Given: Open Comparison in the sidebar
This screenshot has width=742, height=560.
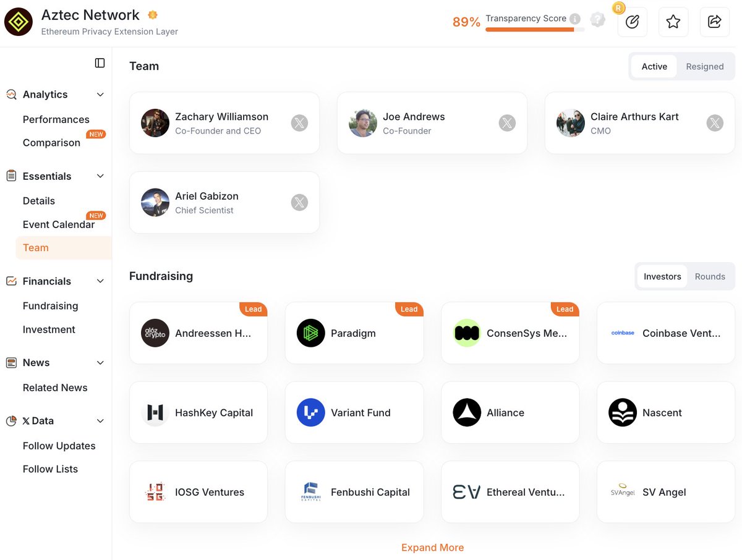Looking at the screenshot, I should [x=51, y=143].
